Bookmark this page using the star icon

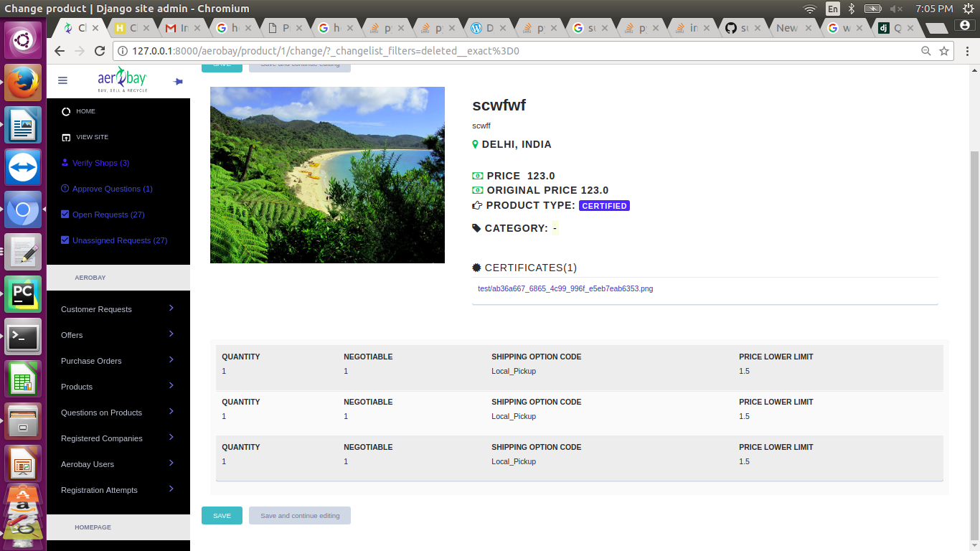(944, 51)
